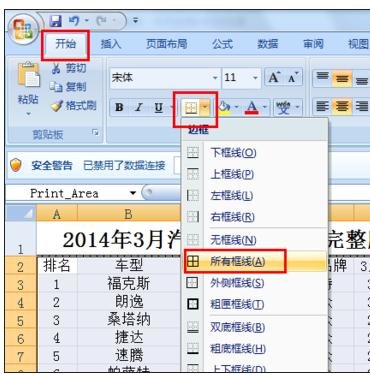370x374 pixels.
Task: Click the 车型 header cell
Action: pos(129,265)
